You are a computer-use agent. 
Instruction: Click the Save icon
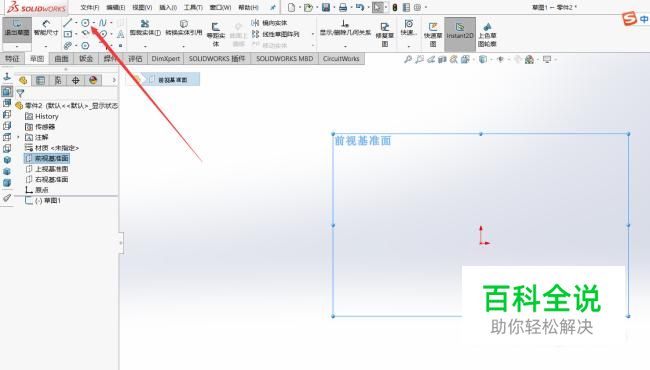tap(326, 7)
